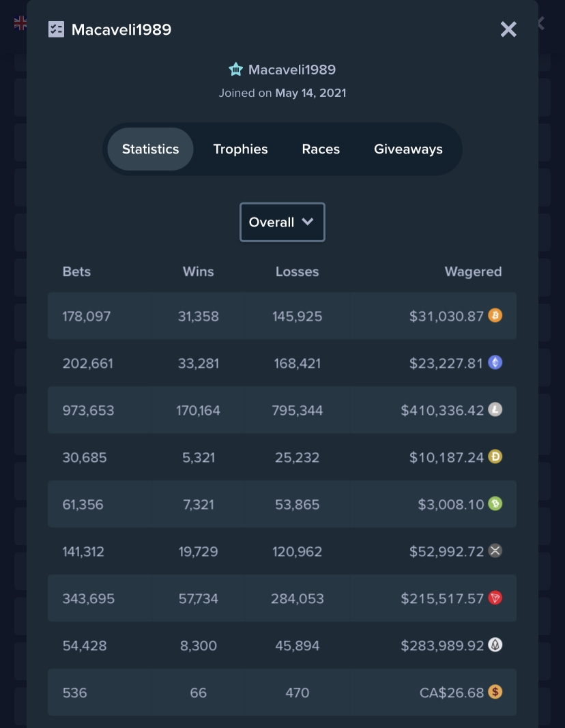Click the XRP coin icon
The width and height of the screenshot is (565, 728).
pos(495,551)
